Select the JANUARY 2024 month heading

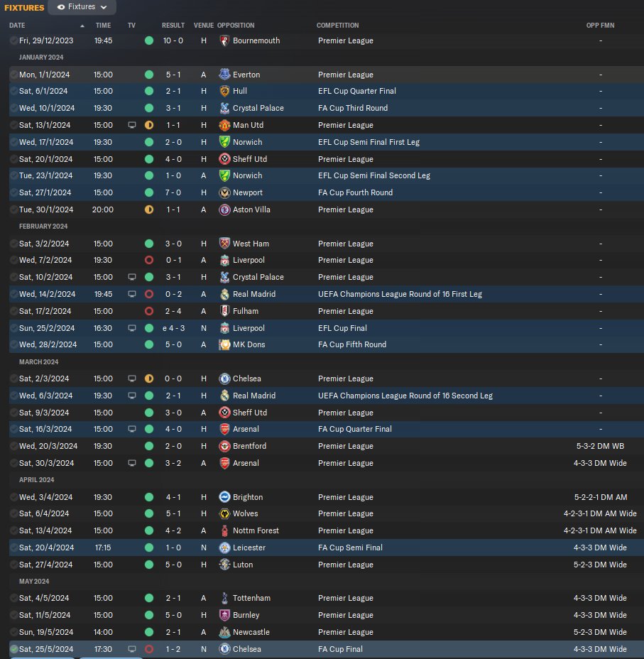click(41, 57)
